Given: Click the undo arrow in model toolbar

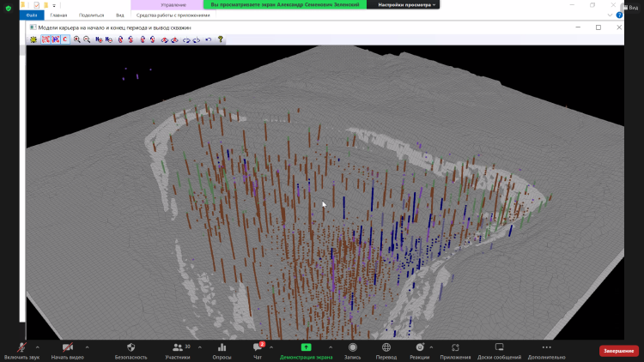Looking at the screenshot, I should point(209,39).
